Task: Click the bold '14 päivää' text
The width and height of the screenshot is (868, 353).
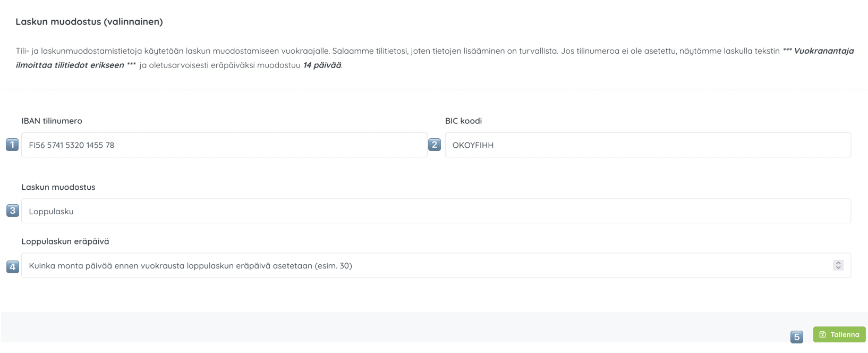Action: pyautogui.click(x=322, y=65)
